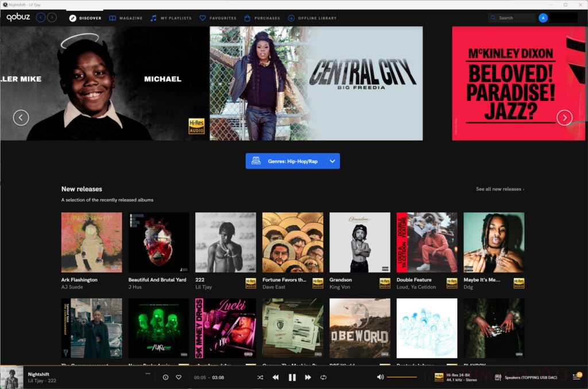The image size is (588, 389).
Task: Click Hi-Res Audio badge on Michael banner
Action: 196,126
